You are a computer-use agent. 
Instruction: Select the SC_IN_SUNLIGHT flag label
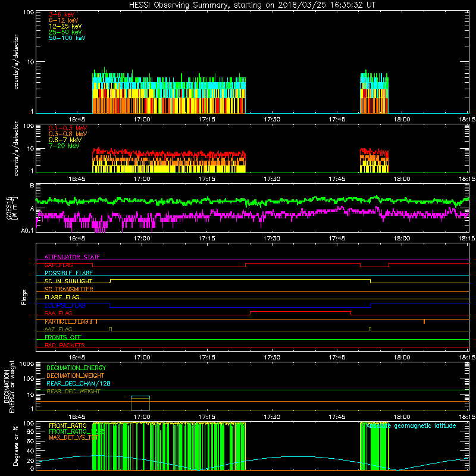[68, 281]
